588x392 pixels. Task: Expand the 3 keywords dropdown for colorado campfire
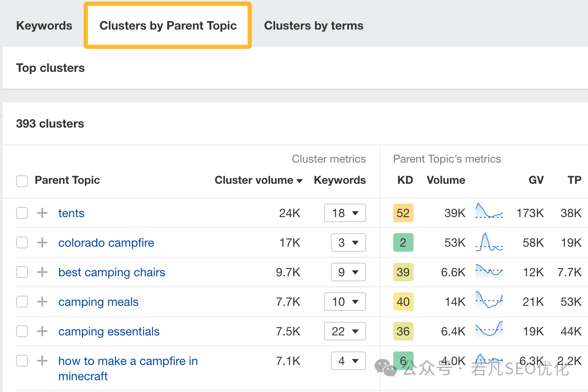348,242
